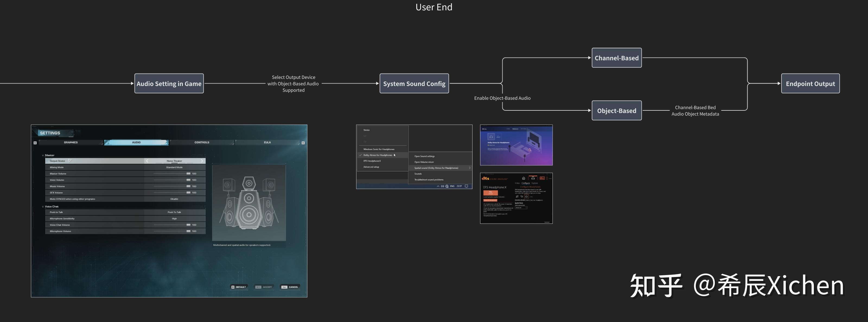Show hidden tray icons chevron

coord(438,186)
